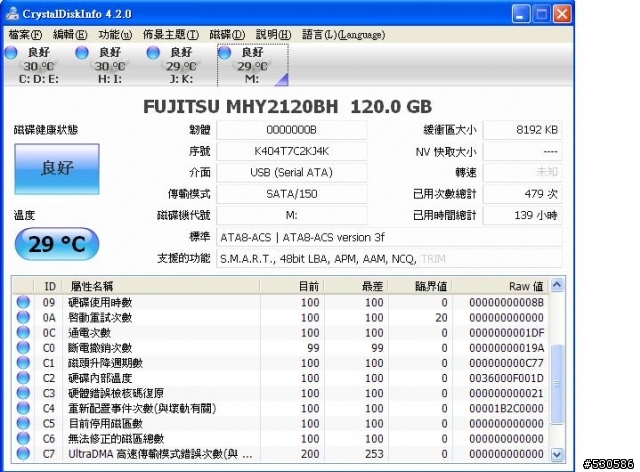Click the 8192 KB buffer size field
This screenshot has height=472, width=640.
pos(522,130)
